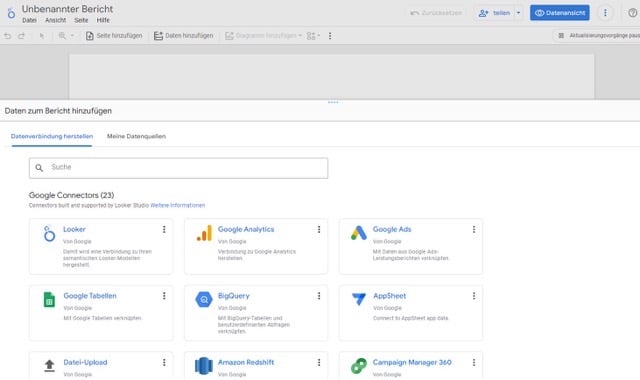
Task: Expand the teilen share dropdown arrow
Action: coord(518,13)
